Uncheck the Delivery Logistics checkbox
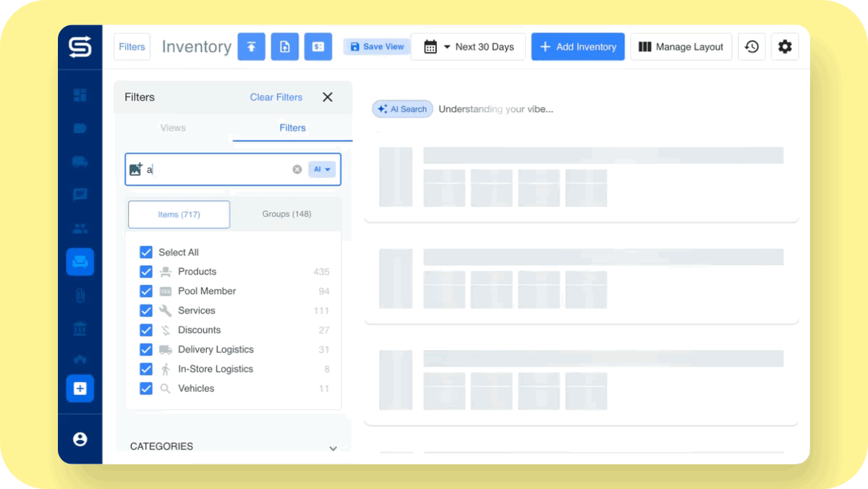Viewport: 868px width, 489px height. tap(146, 350)
